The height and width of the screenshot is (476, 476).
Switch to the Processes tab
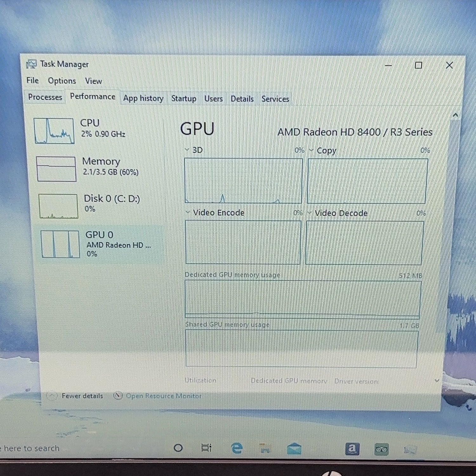coord(45,97)
